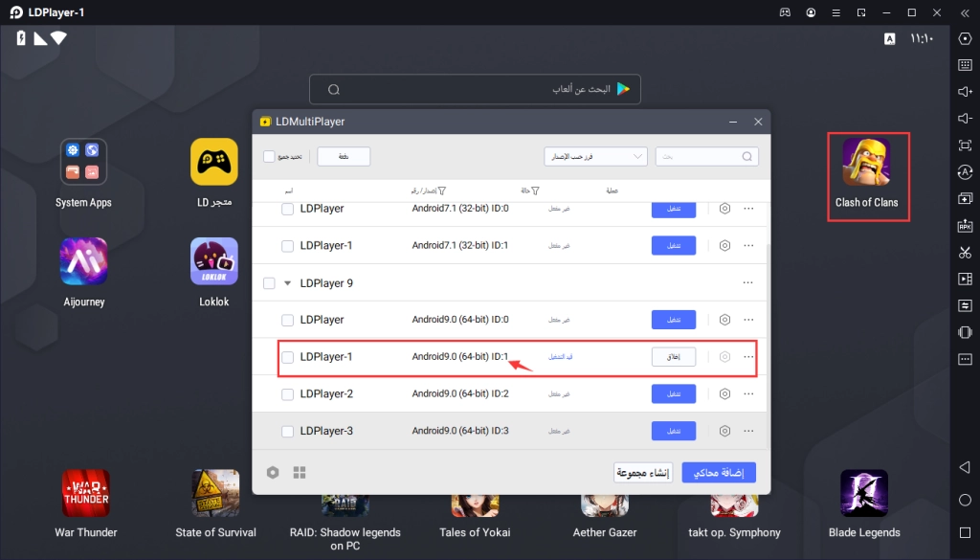The width and height of the screenshot is (980, 560).
Task: Open multi-instance icon in the right sidebar
Action: (x=965, y=199)
